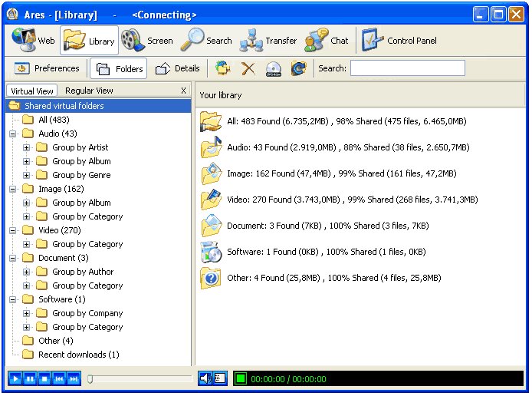Image resolution: width=532 pixels, height=396 pixels.
Task: Collapse the Audio (43) node
Action: pyautogui.click(x=12, y=134)
